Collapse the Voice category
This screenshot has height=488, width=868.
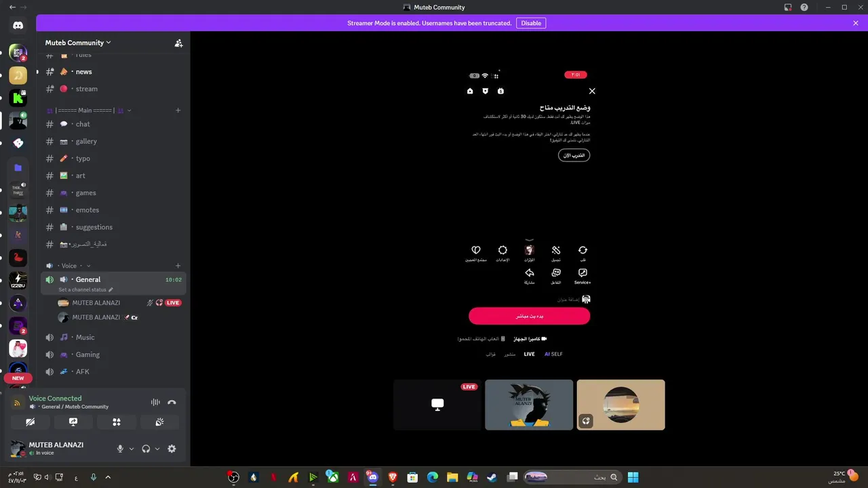(68, 266)
